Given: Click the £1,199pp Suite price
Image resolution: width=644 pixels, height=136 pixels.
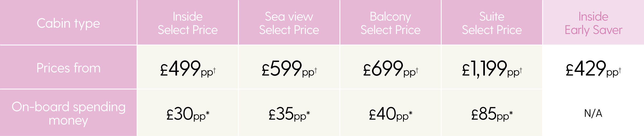Looking at the screenshot, I should point(492,69).
